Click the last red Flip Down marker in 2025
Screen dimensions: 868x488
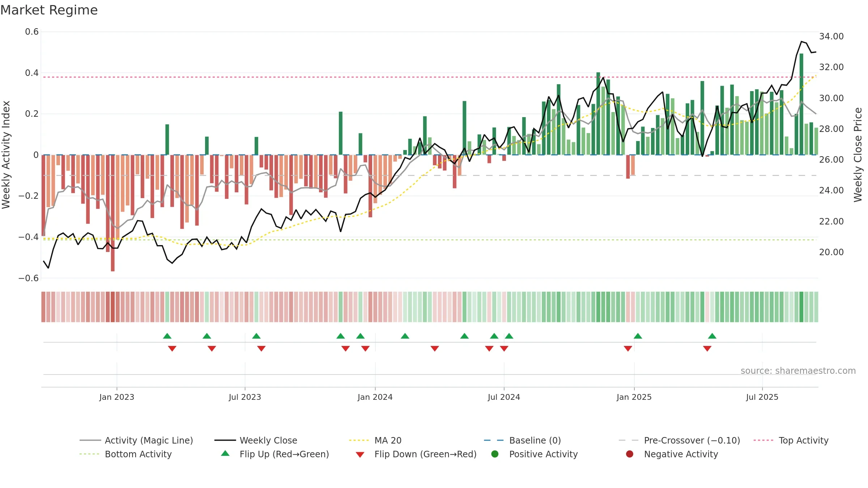click(707, 348)
